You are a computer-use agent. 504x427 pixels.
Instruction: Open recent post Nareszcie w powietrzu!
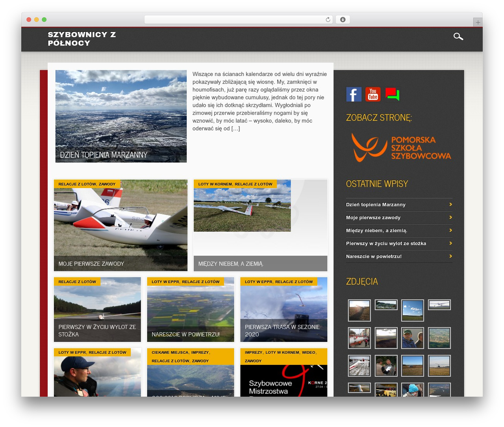(x=374, y=256)
